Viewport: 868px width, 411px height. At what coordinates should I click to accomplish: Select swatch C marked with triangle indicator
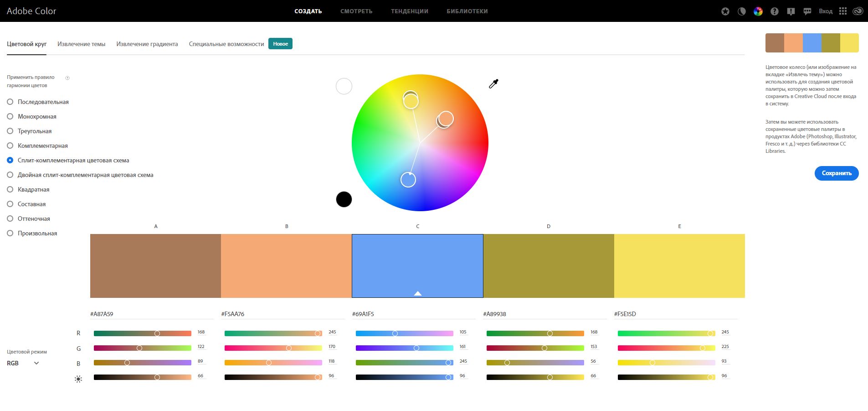coord(417,266)
